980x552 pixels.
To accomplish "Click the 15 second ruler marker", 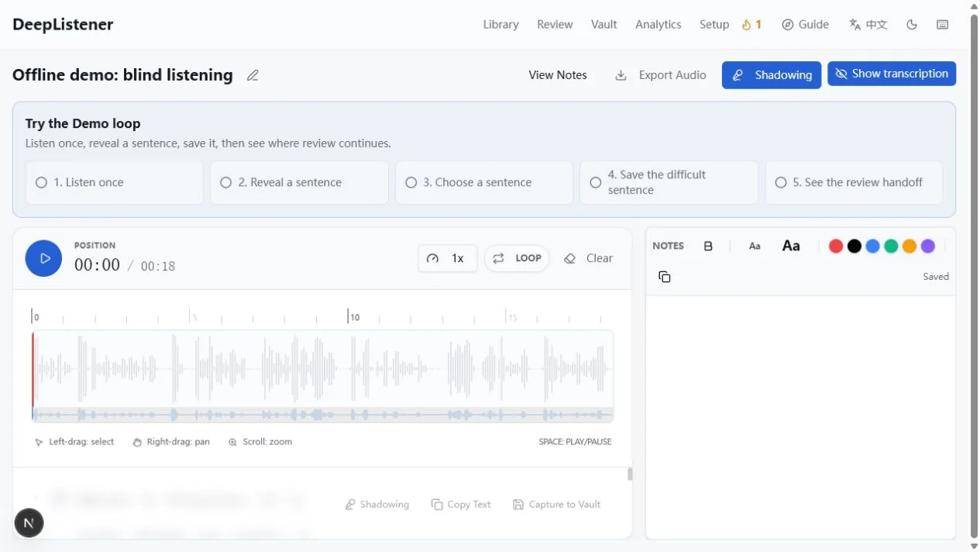I will [511, 316].
